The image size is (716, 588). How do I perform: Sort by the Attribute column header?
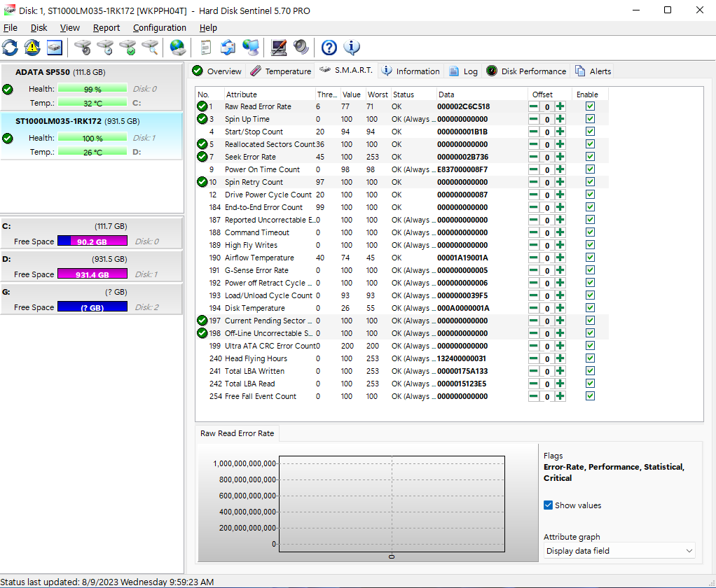tap(269, 94)
